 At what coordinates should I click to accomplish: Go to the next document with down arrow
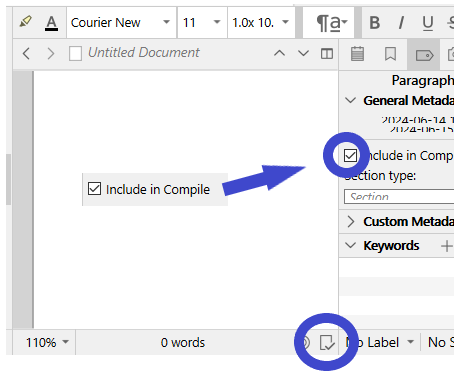[303, 53]
